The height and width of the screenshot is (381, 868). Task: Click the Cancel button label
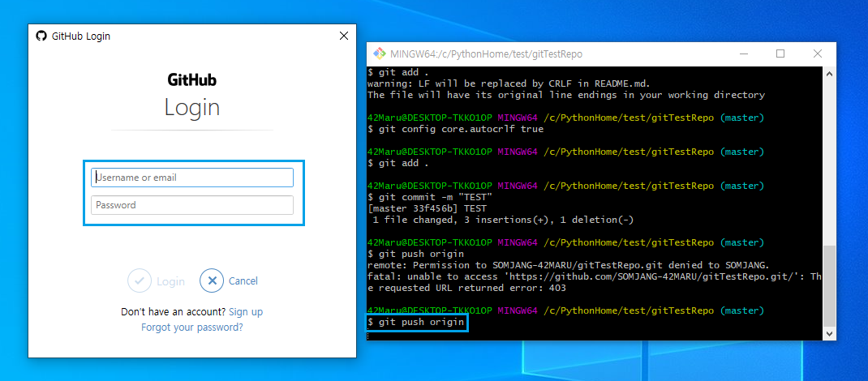pos(243,281)
